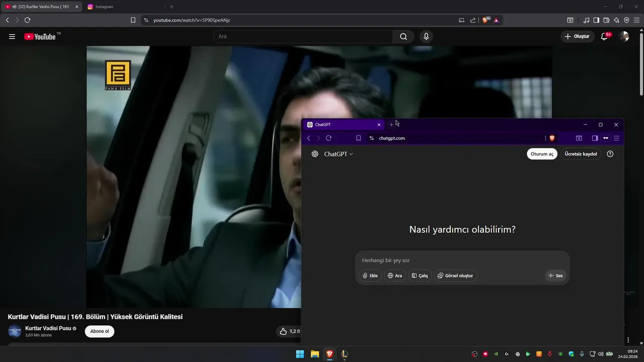Image resolution: width=644 pixels, height=362 pixels.
Task: Click the 'Oturum aç' login button
Action: [x=542, y=154]
